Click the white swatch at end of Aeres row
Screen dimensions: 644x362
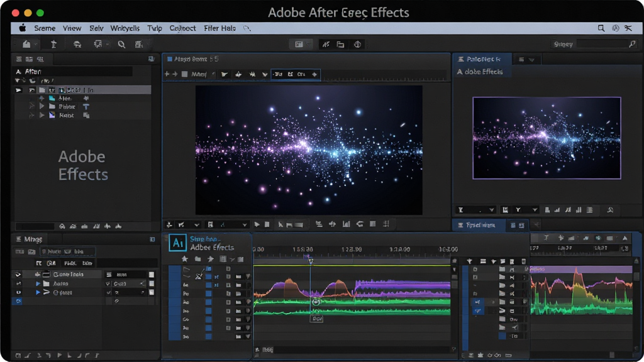[152, 283]
